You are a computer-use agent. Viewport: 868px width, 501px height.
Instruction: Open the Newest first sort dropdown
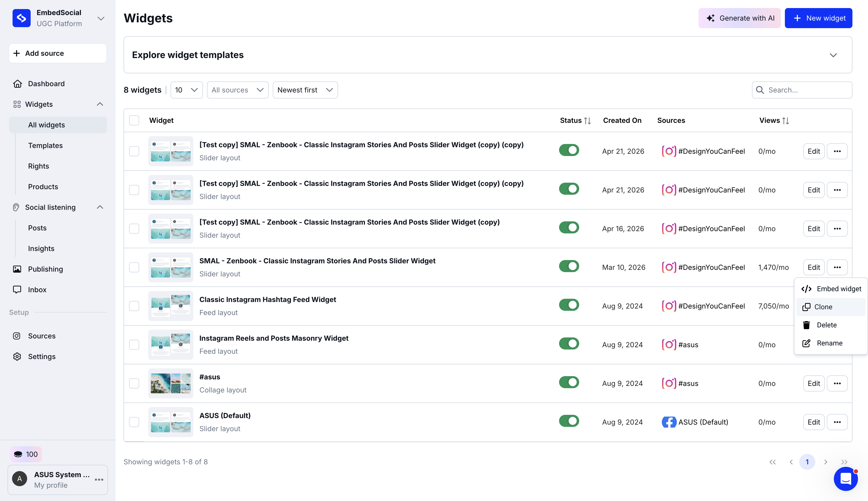(x=305, y=90)
